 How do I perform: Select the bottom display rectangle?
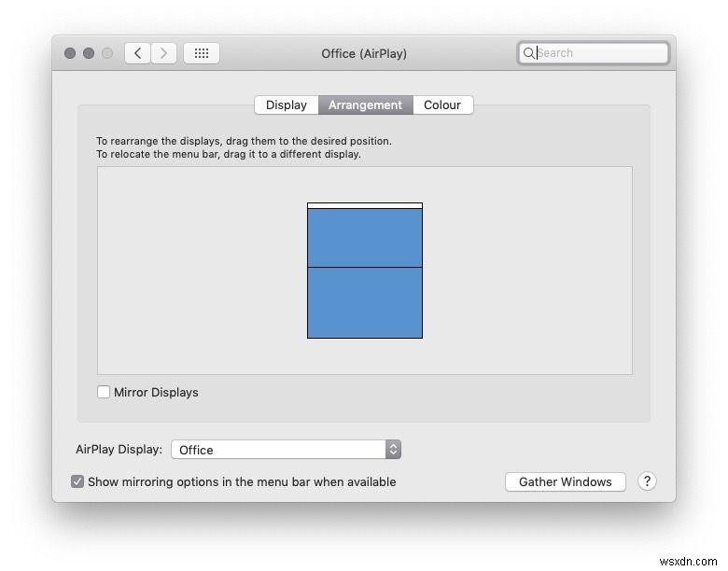[x=365, y=302]
